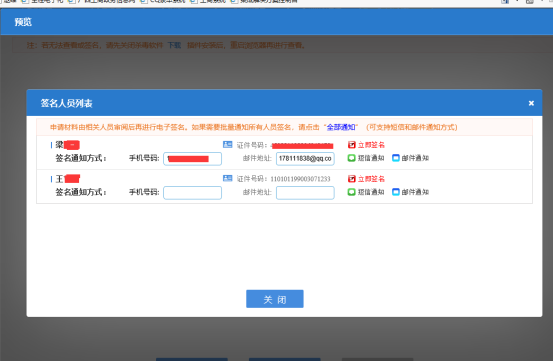The width and height of the screenshot is (554, 361).
Task: Focus the 手机号码 field in 梁 row
Action: click(x=193, y=159)
